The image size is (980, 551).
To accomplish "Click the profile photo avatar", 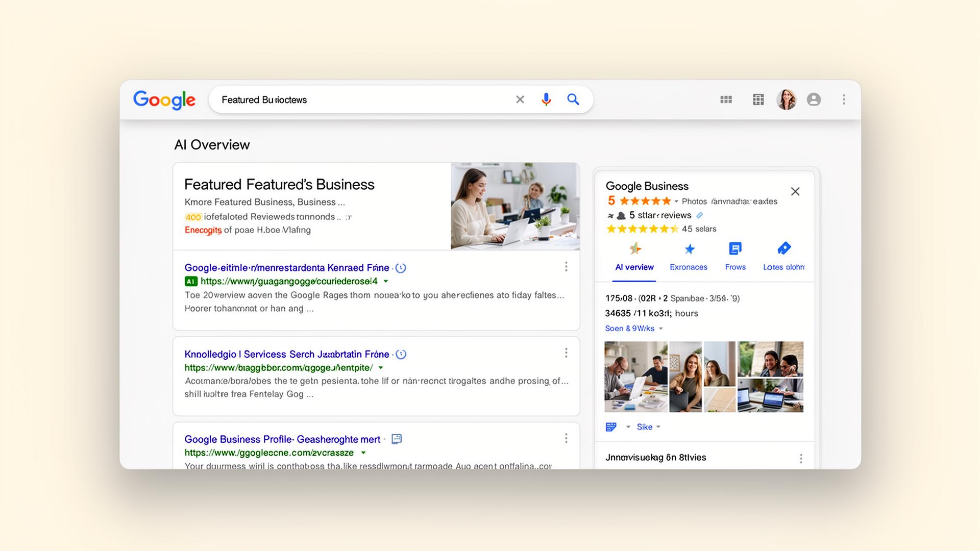I will tap(787, 99).
